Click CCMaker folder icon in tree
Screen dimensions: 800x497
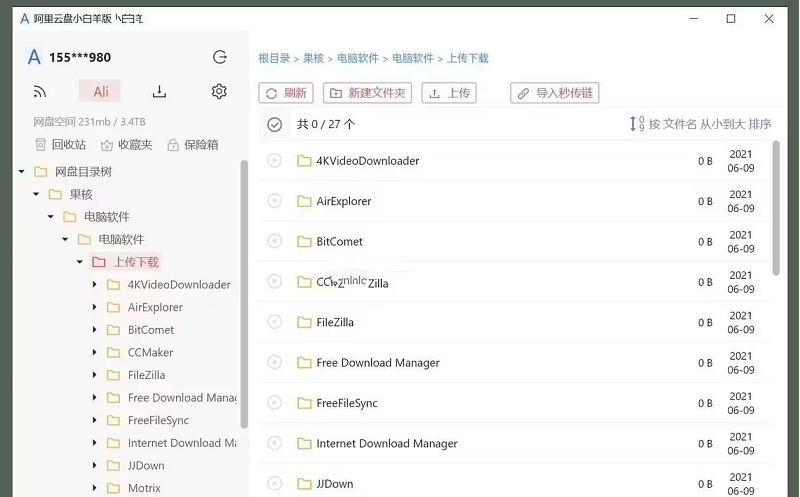coord(113,353)
